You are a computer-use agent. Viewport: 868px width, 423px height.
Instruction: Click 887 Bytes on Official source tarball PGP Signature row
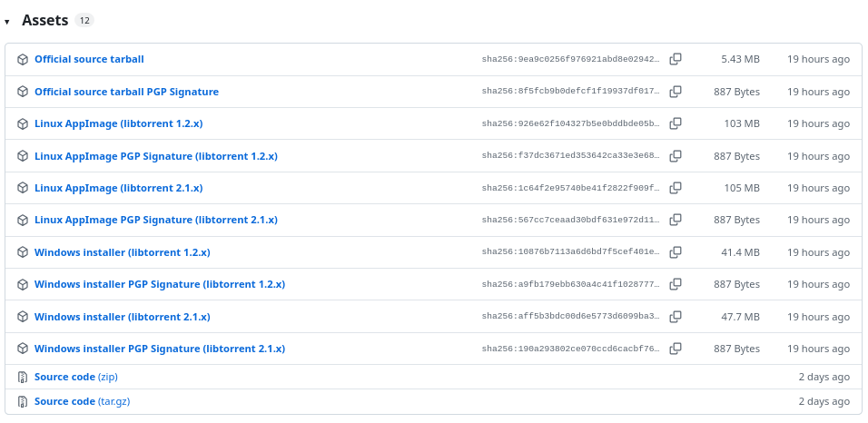[x=737, y=92]
